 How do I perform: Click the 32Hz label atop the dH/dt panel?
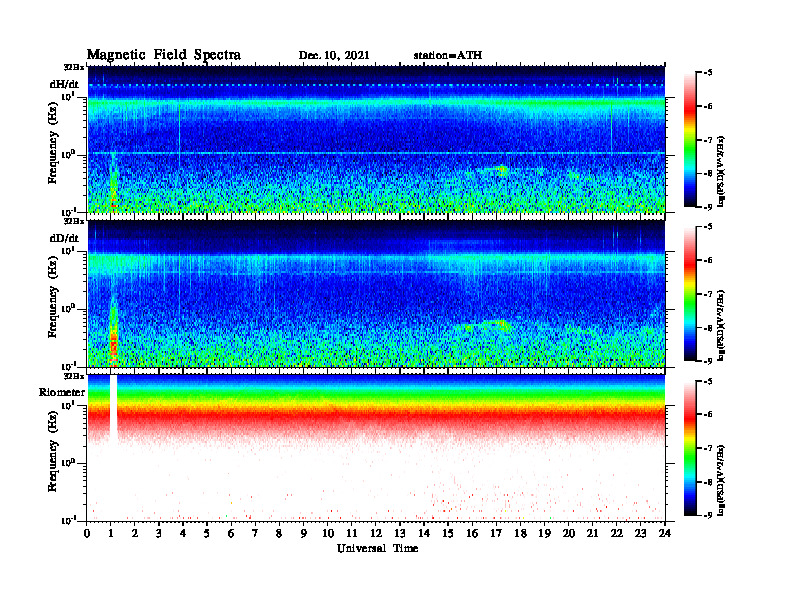coord(74,67)
